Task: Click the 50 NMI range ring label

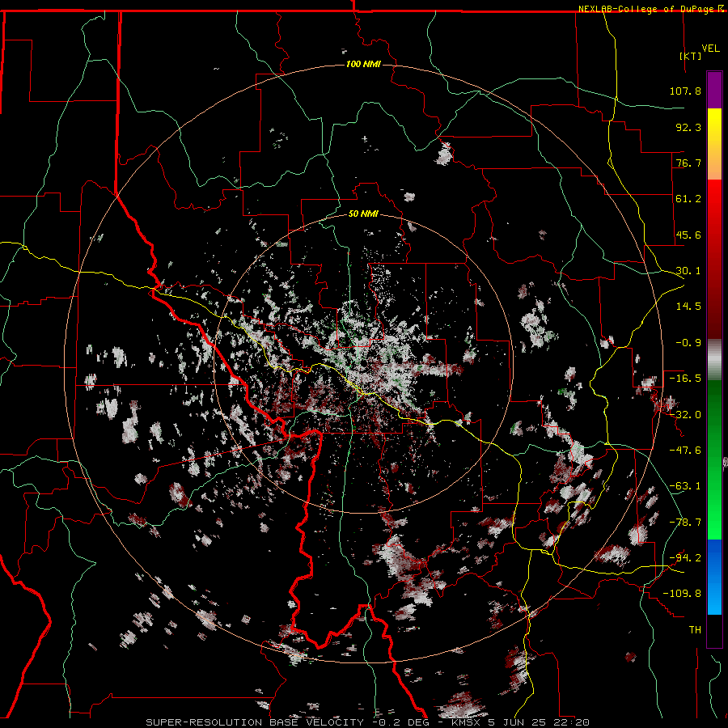Action: [363, 214]
